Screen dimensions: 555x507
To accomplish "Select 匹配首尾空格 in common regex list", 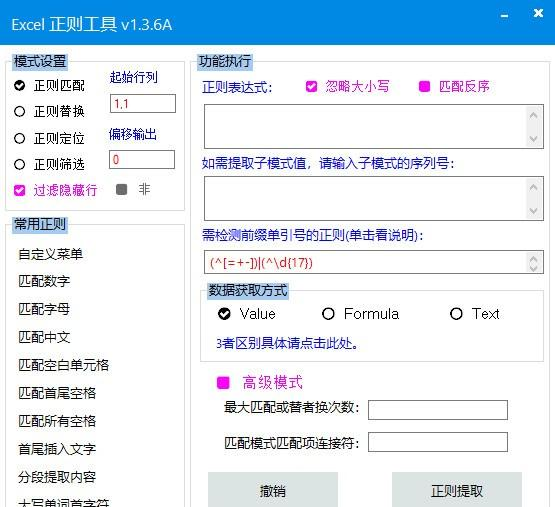I will (57, 393).
